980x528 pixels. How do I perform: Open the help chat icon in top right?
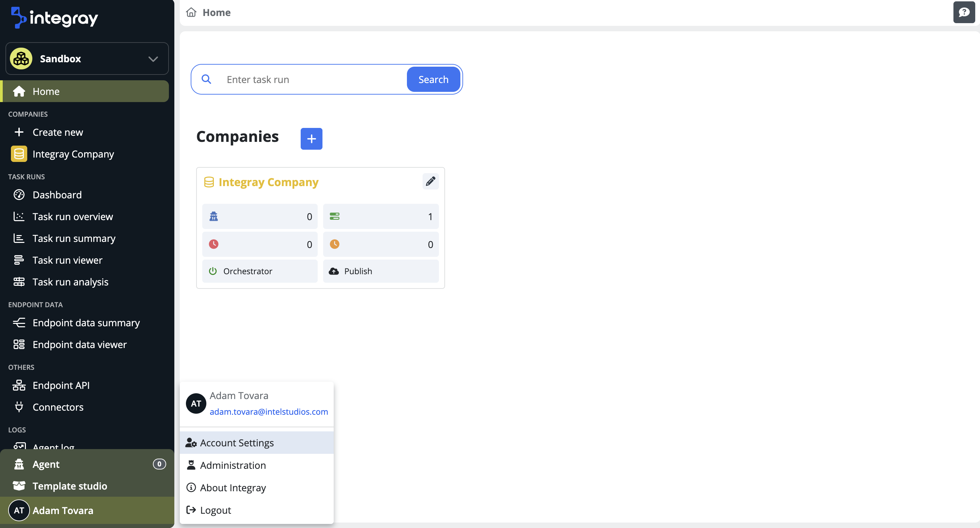[964, 13]
